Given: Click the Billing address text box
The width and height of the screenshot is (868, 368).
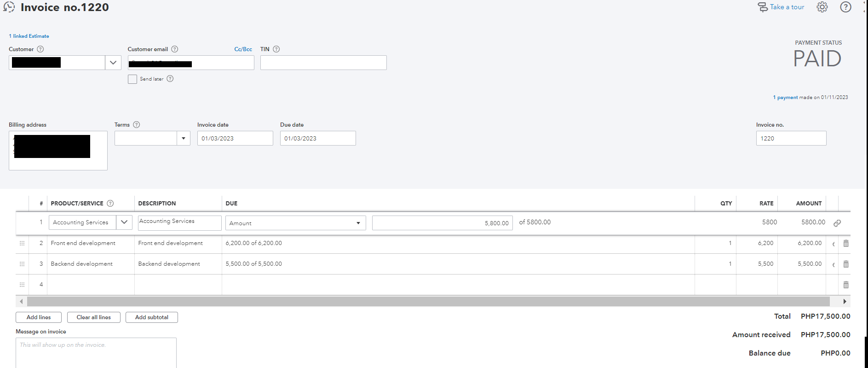Looking at the screenshot, I should pyautogui.click(x=58, y=151).
